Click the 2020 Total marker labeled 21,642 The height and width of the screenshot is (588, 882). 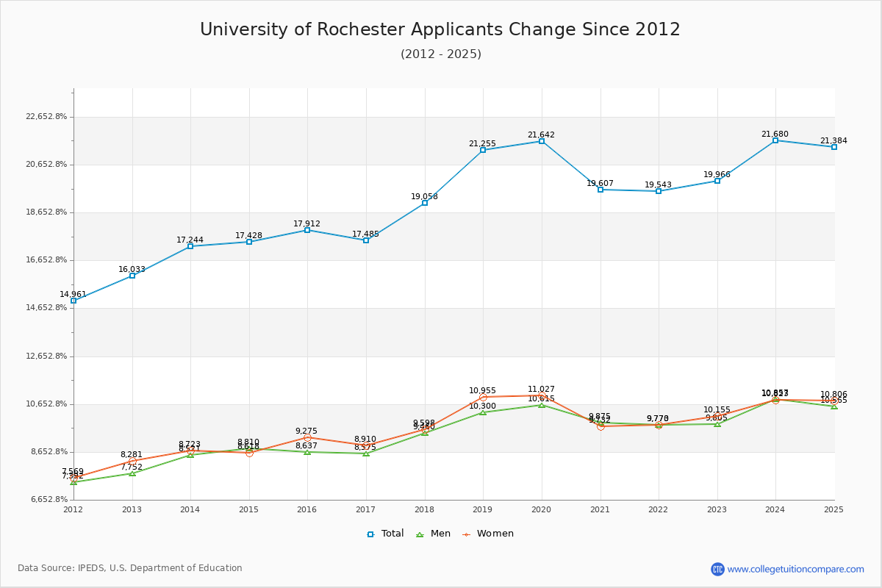click(542, 141)
